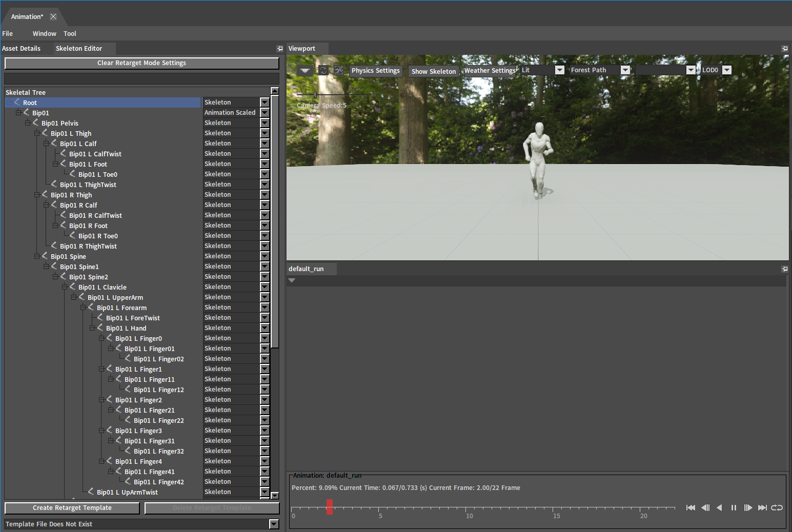This screenshot has height=532, width=792.
Task: Click the skeletal tree vertical scrollbar thumb
Action: [275, 221]
